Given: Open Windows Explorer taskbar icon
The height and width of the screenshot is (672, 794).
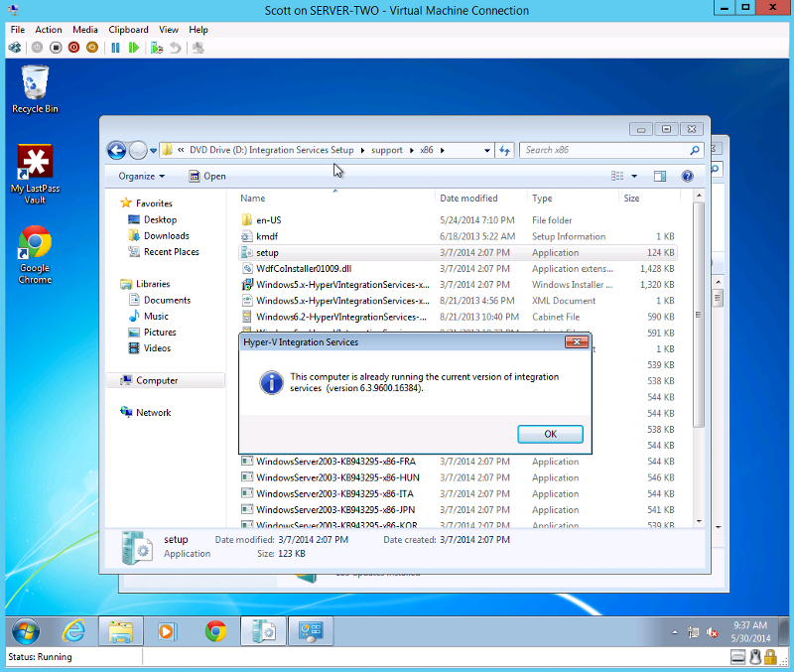Looking at the screenshot, I should pyautogui.click(x=120, y=631).
